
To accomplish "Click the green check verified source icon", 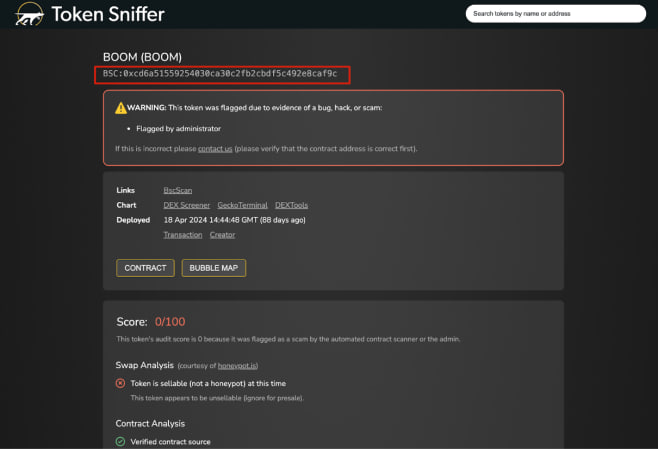I will coord(120,441).
